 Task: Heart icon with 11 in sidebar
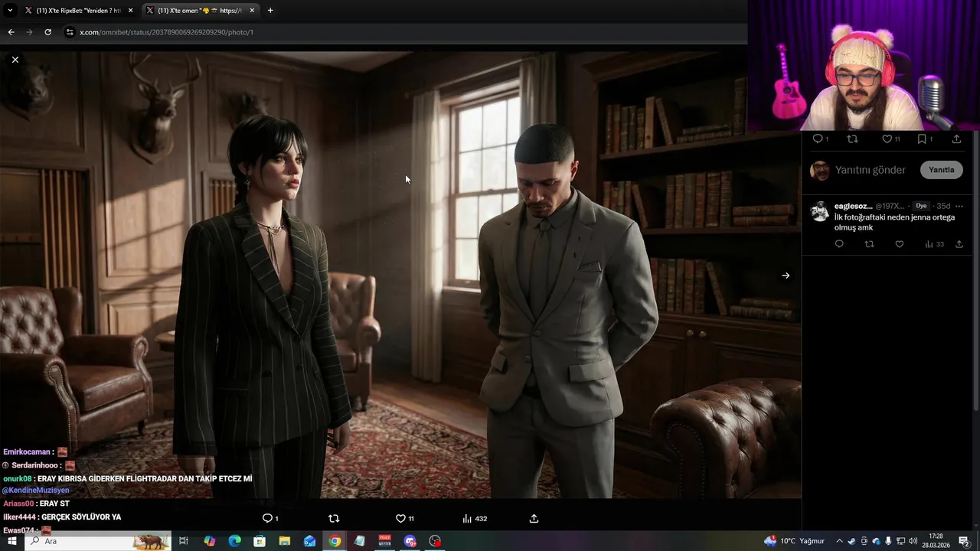891,139
